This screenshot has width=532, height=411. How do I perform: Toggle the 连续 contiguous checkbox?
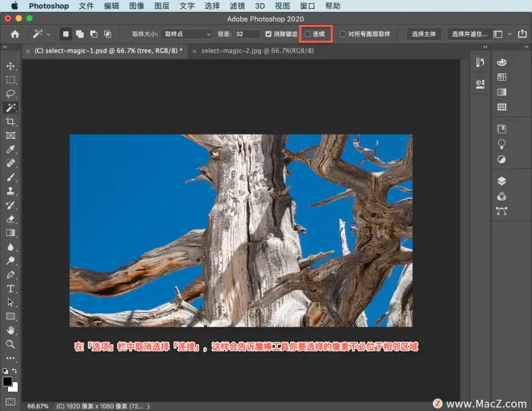coord(307,34)
